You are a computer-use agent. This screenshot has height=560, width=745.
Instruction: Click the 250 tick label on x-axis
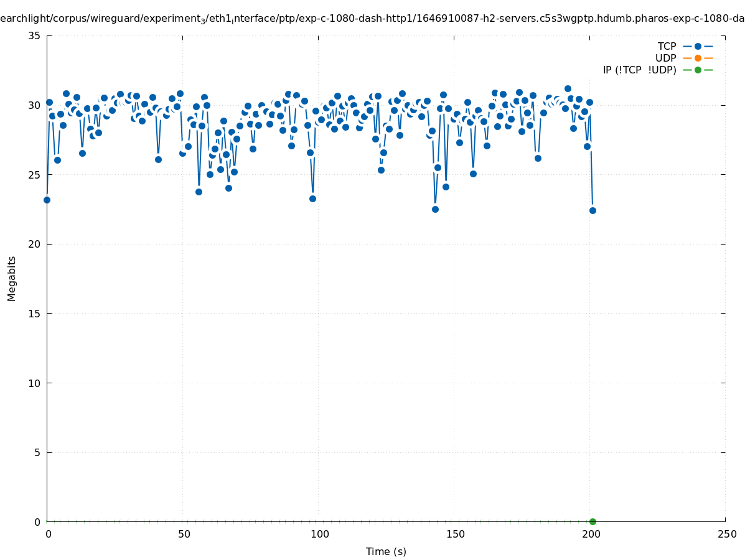pyautogui.click(x=726, y=534)
